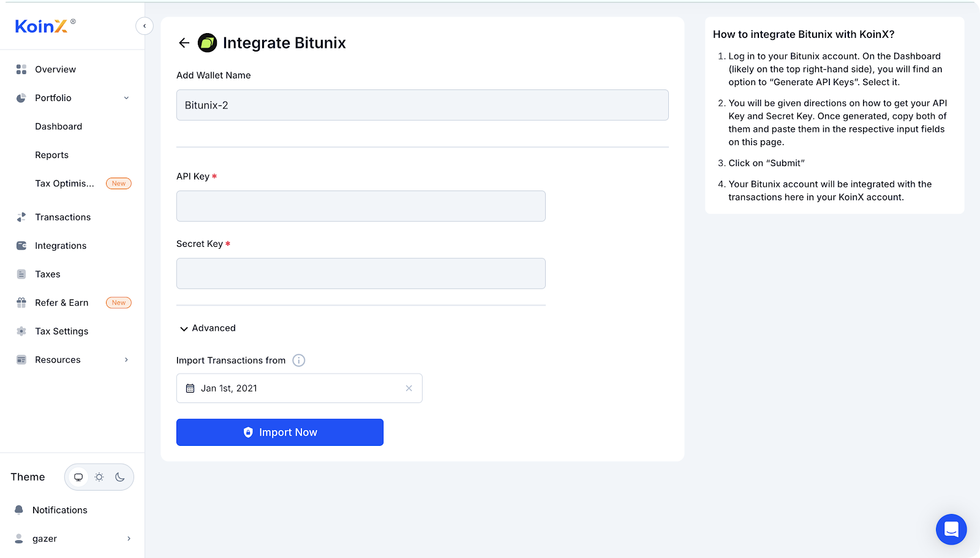This screenshot has height=558, width=980.
Task: Click into the API Key field
Action: (361, 206)
